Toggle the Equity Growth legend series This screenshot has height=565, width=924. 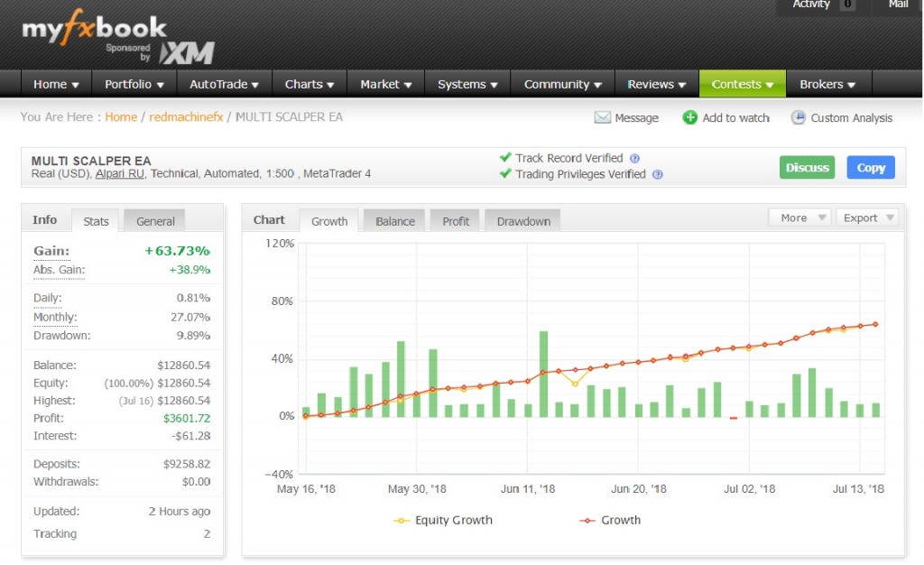(444, 520)
